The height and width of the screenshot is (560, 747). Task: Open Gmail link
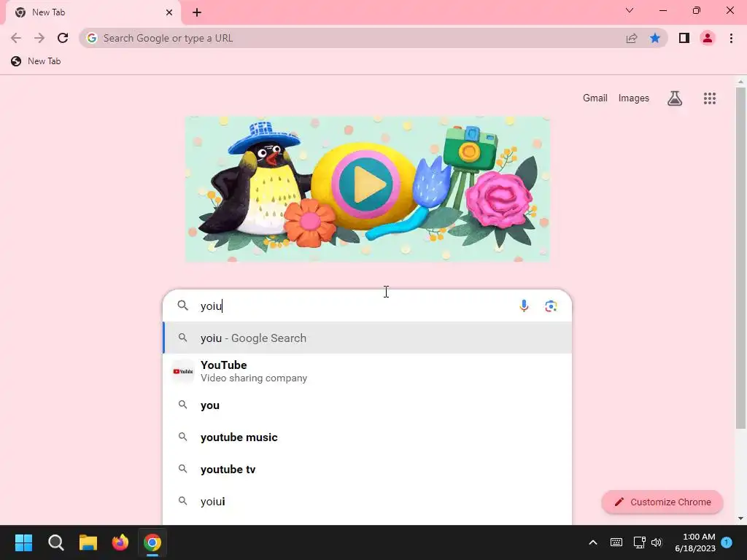[x=595, y=98]
